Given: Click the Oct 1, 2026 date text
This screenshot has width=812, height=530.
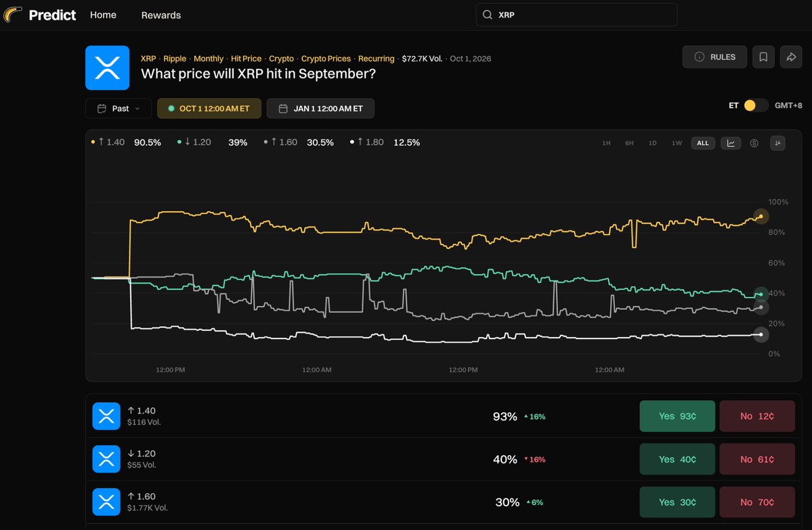Looking at the screenshot, I should tap(470, 58).
